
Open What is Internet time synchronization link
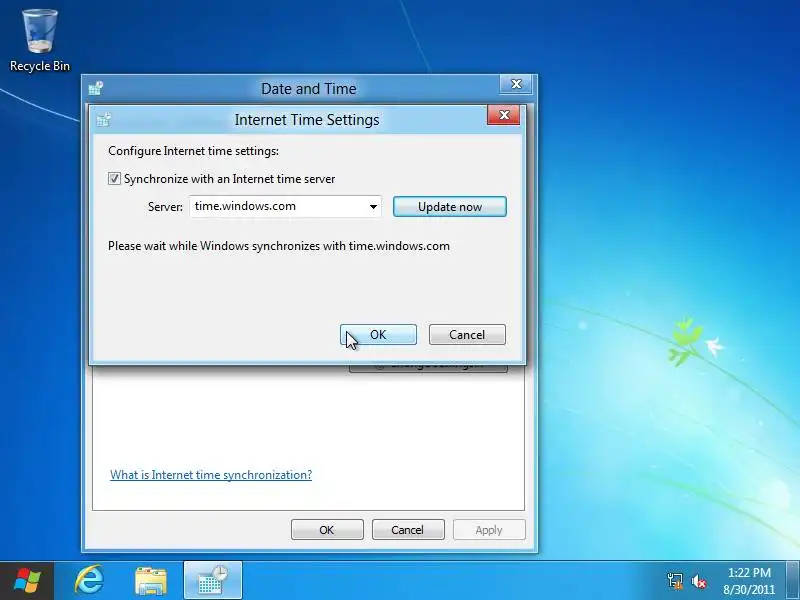(x=211, y=475)
